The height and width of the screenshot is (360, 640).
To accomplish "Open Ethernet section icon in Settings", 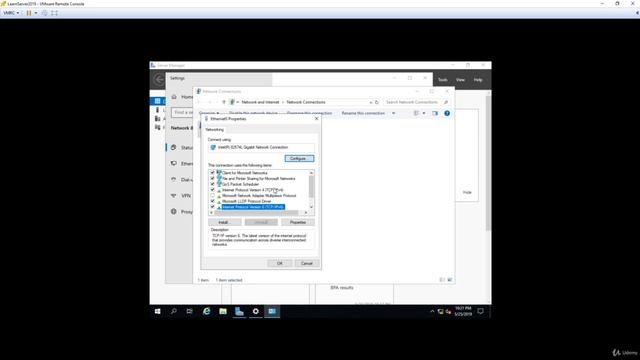I will point(173,163).
